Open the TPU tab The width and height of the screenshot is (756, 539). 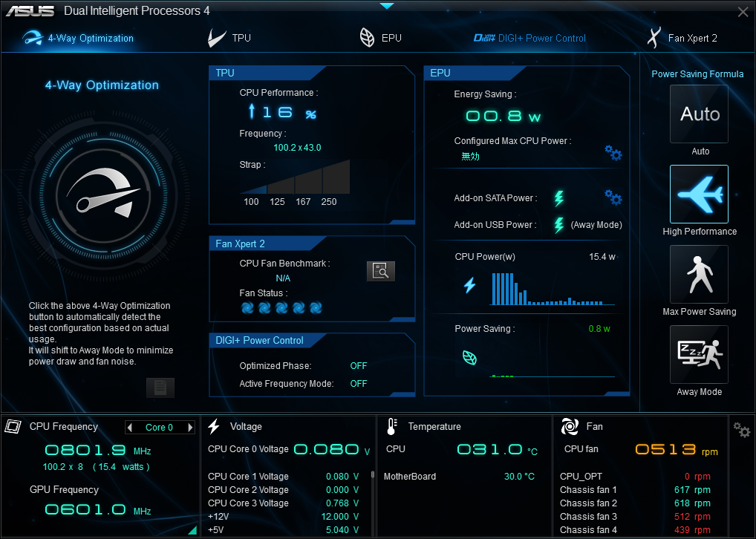click(x=229, y=38)
